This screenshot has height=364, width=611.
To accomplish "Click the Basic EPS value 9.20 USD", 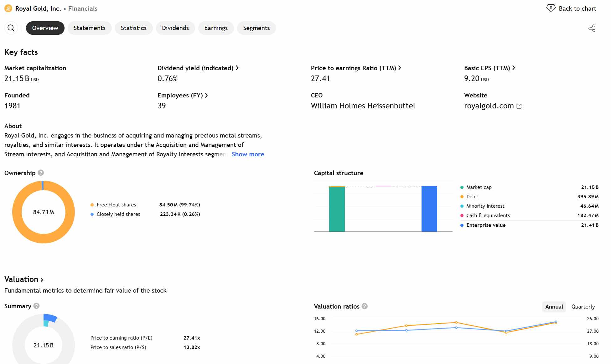I will point(476,79).
